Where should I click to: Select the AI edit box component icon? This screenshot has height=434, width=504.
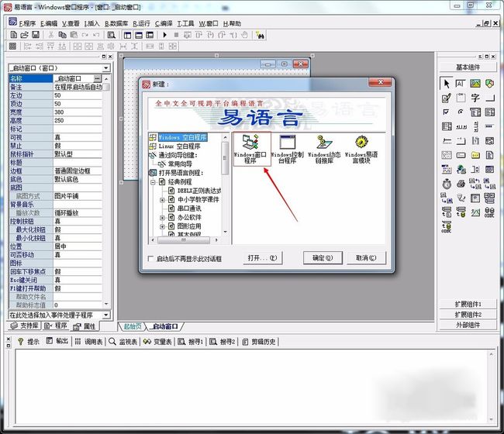[x=461, y=84]
